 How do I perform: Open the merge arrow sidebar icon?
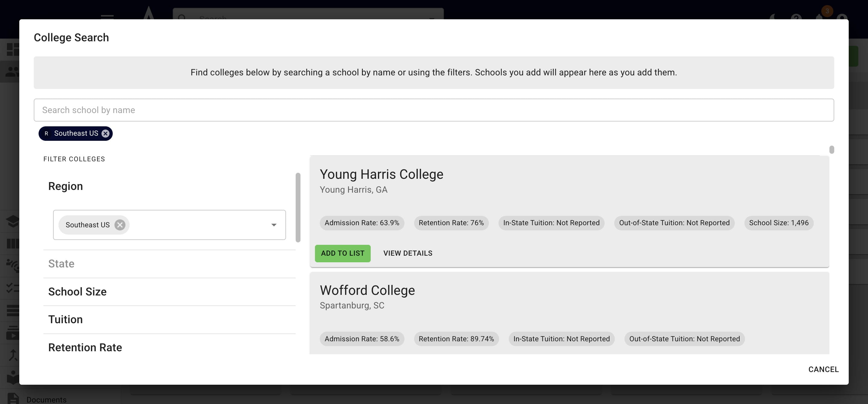click(13, 355)
